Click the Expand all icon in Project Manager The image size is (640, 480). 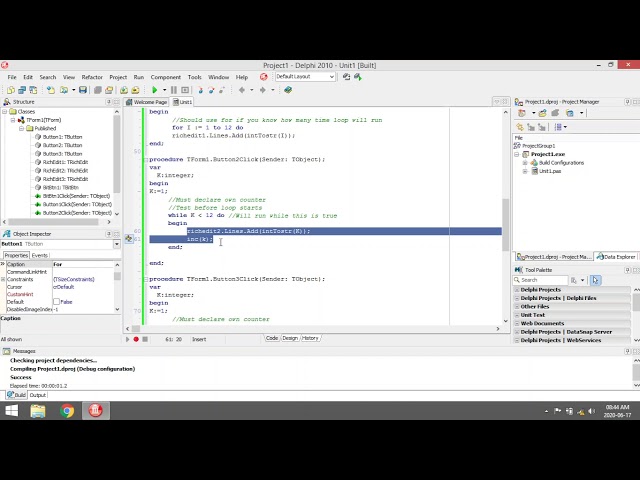point(531,127)
